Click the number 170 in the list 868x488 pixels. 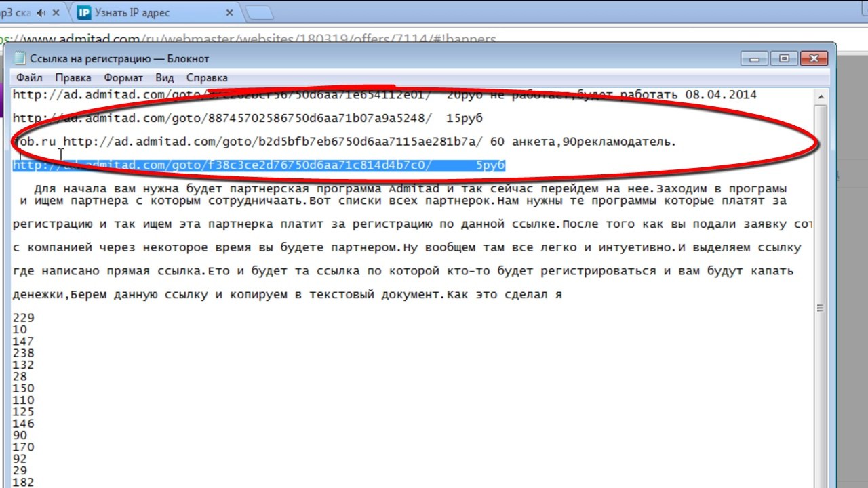click(x=23, y=447)
